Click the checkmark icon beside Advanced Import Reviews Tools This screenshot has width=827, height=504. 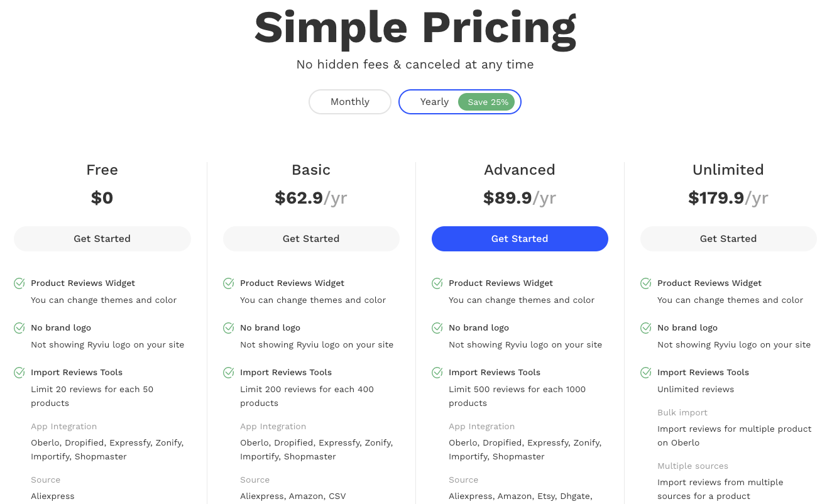click(437, 373)
